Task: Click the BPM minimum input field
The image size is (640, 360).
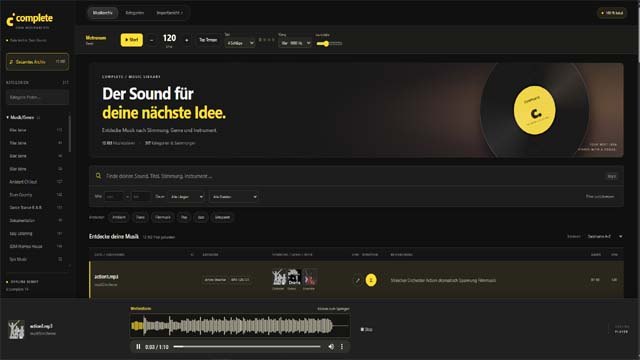Action: pos(114,197)
